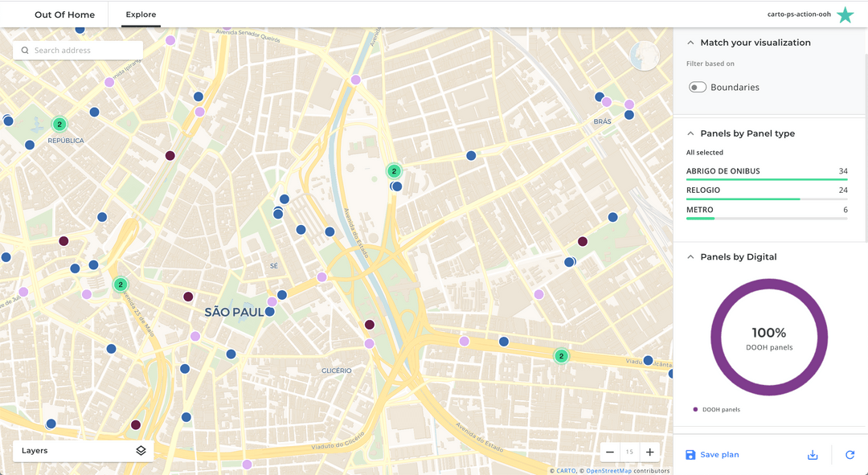The image size is (868, 475).
Task: Collapse the Panels by Panel type section
Action: (x=690, y=133)
